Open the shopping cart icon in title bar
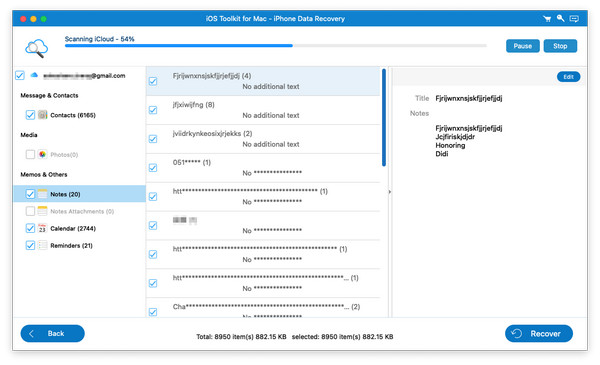600x365 pixels. pyautogui.click(x=547, y=18)
